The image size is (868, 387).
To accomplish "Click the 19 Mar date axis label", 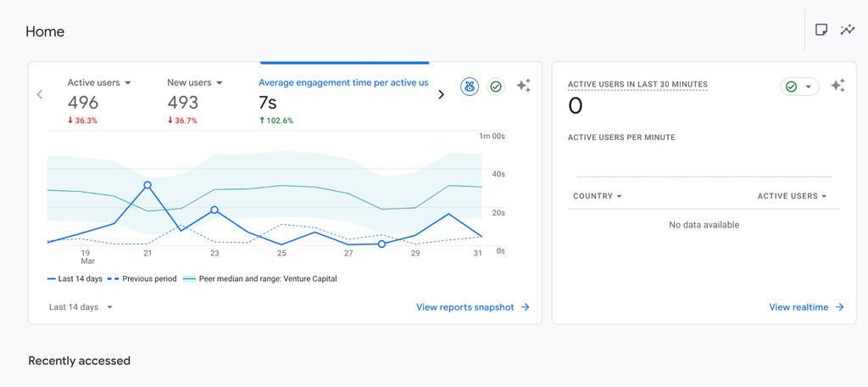I will [88, 256].
